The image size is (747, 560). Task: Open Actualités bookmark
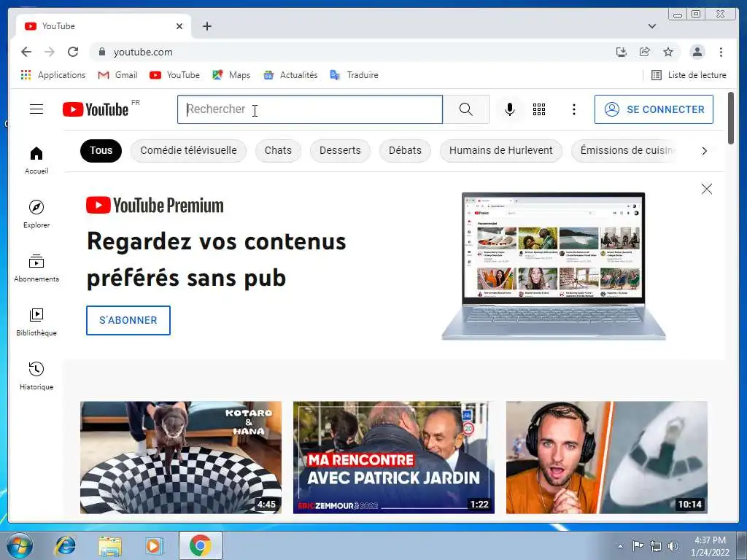tap(290, 75)
